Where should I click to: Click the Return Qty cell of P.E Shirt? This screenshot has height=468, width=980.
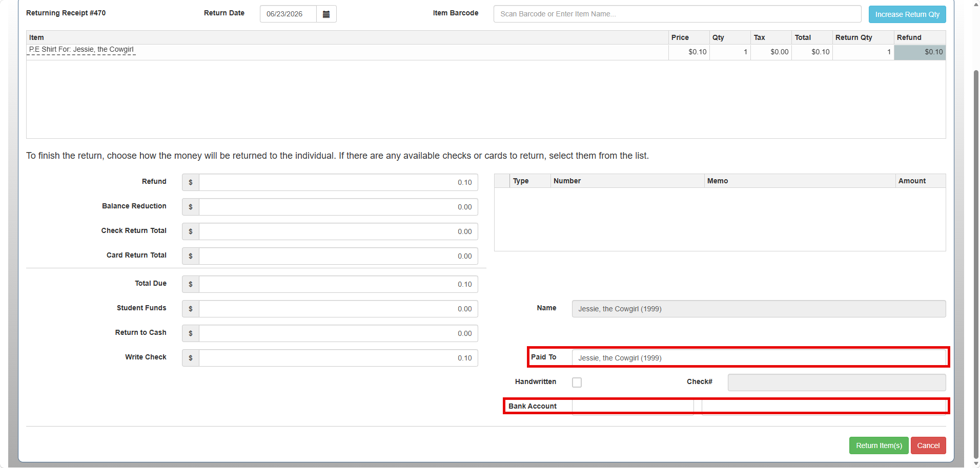click(x=863, y=52)
